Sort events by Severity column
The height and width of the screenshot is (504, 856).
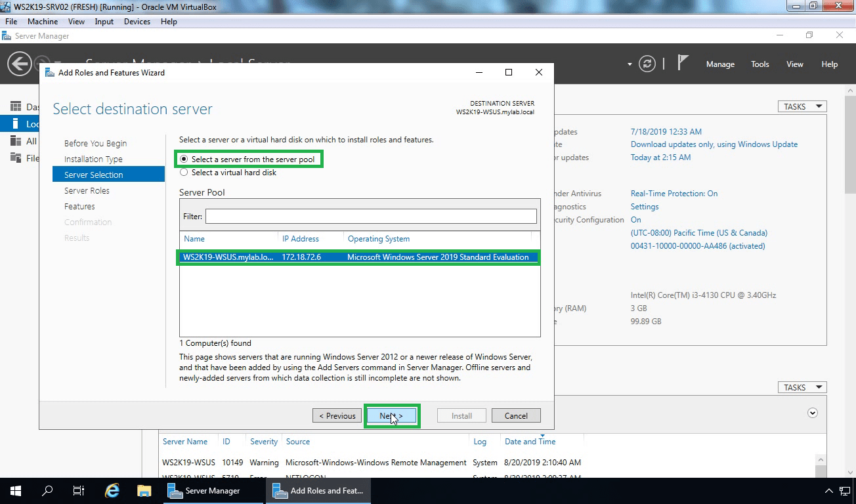tap(264, 442)
